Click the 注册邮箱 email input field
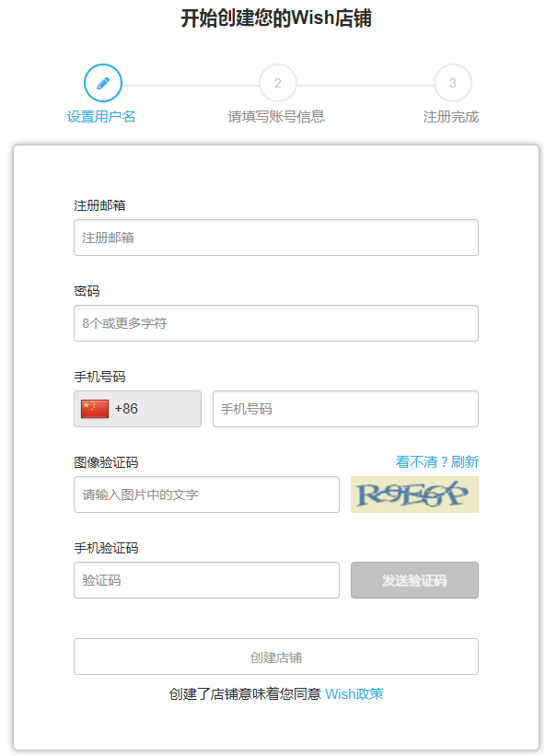Image resolution: width=546 pixels, height=756 pixels. coord(275,237)
